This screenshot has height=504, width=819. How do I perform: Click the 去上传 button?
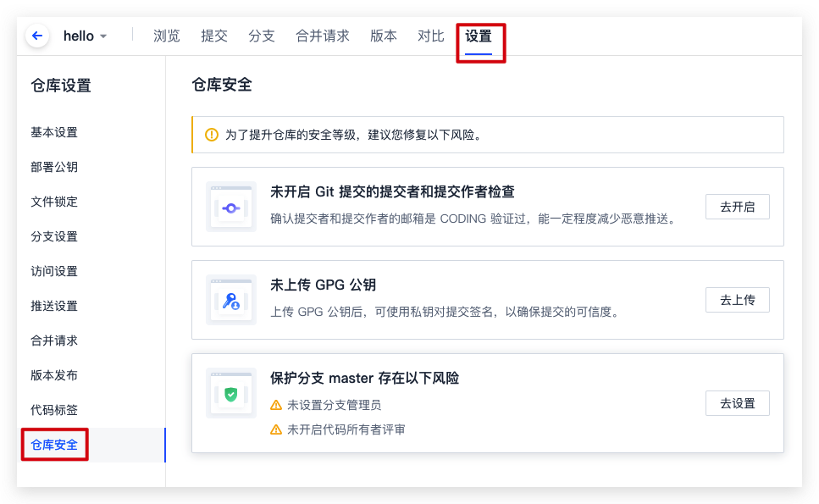pos(737,300)
